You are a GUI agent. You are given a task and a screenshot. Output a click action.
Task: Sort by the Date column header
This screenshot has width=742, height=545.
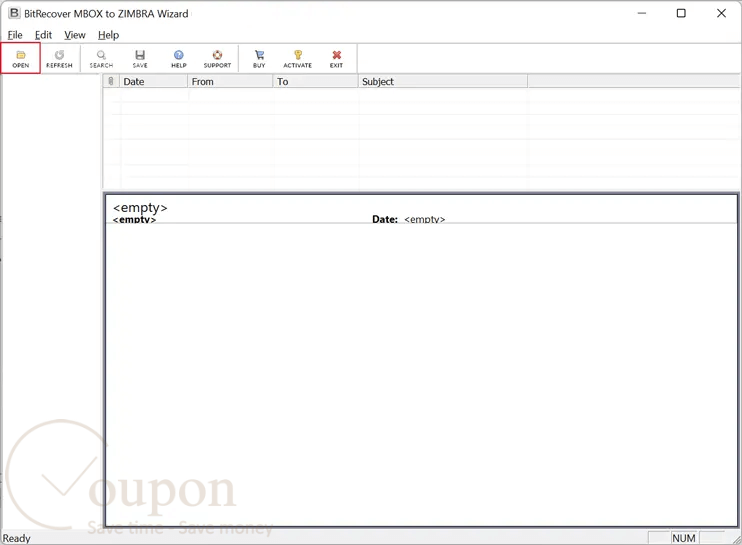(x=153, y=81)
